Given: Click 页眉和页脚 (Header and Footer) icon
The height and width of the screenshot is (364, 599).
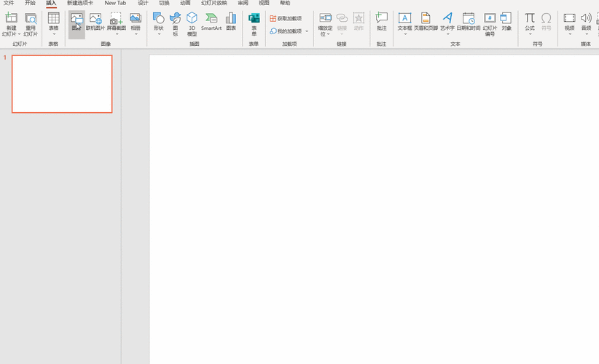Looking at the screenshot, I should pos(426,17).
